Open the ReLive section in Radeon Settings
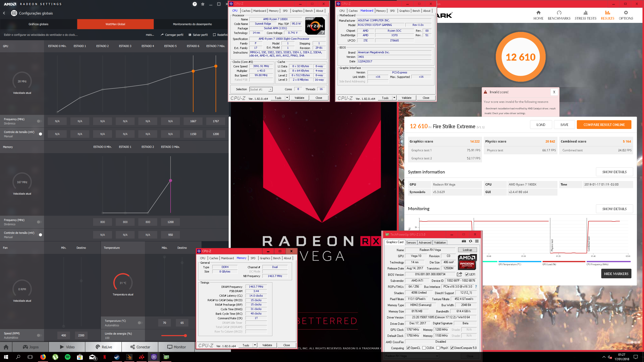This screenshot has width=644, height=362. [x=104, y=347]
